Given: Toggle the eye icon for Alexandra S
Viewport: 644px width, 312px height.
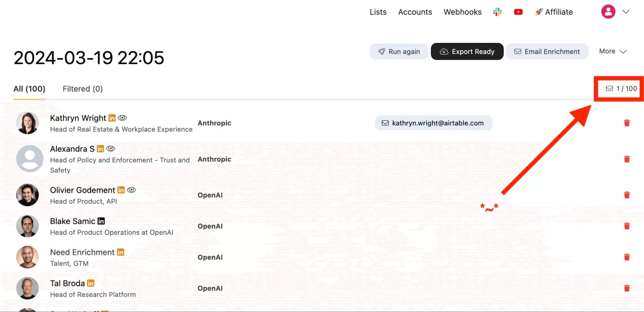Looking at the screenshot, I should tap(111, 149).
